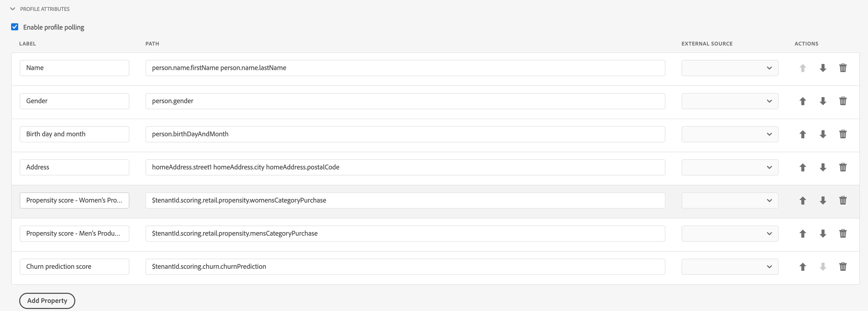The height and width of the screenshot is (311, 868).
Task: Edit the womensCategoryPurchase path field
Action: (405, 200)
